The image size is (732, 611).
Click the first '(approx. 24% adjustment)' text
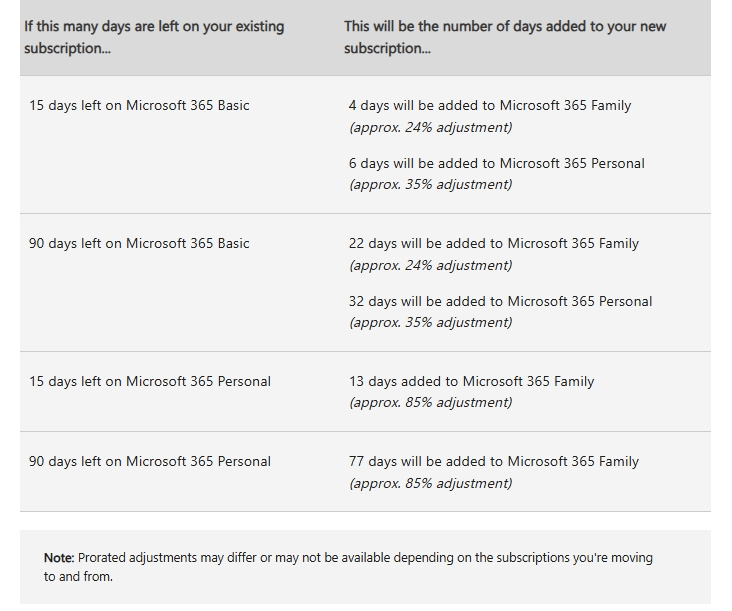(x=430, y=127)
